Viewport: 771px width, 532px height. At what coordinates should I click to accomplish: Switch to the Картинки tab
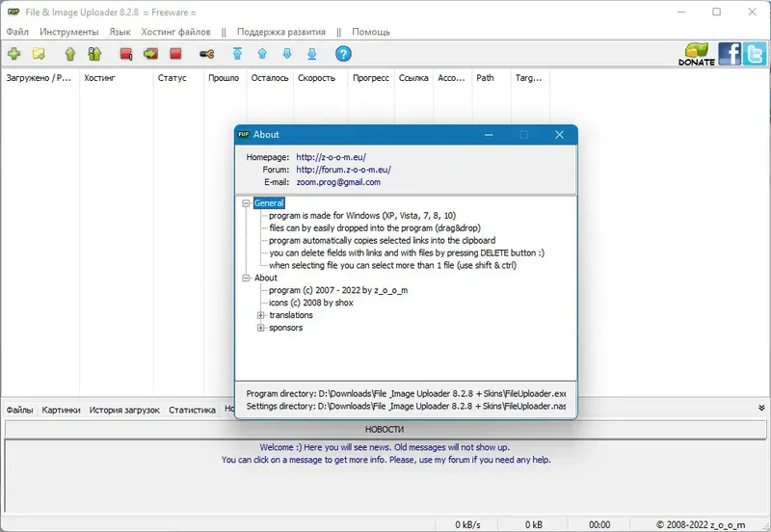coord(61,410)
